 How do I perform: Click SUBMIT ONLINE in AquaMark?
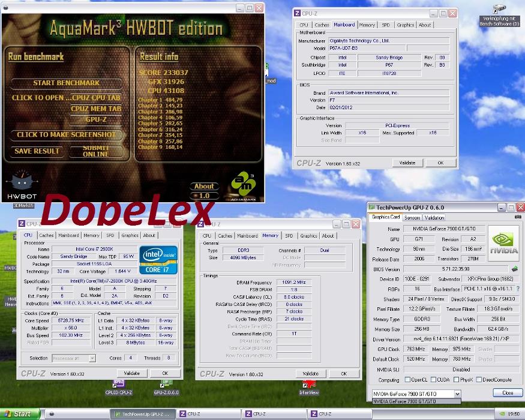pyautogui.click(x=96, y=151)
